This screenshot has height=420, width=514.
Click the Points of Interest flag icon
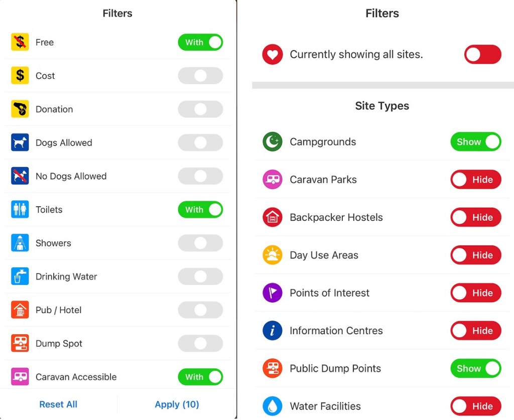tap(273, 293)
